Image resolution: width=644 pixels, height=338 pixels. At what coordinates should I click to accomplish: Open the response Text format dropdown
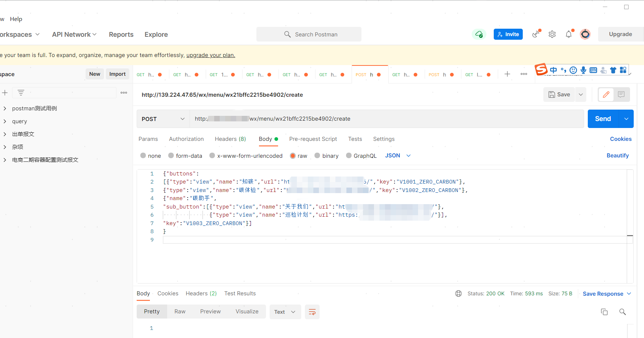click(285, 312)
